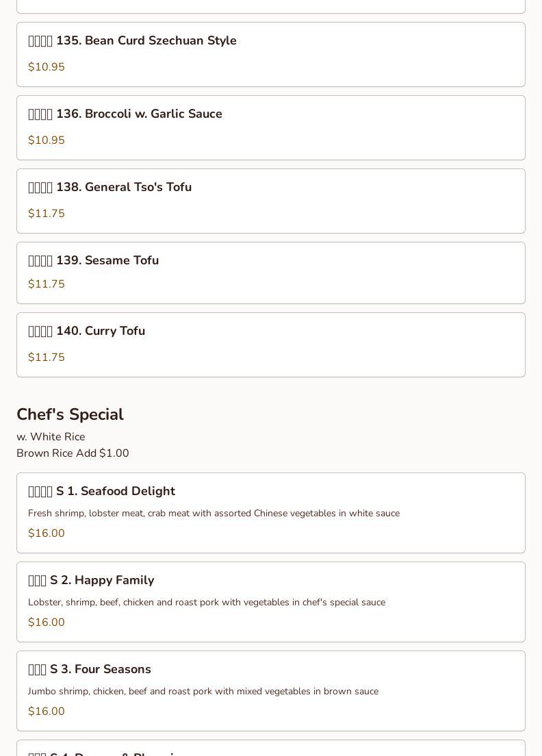Click the $11.75 price under Sesame Tofu

47,284
